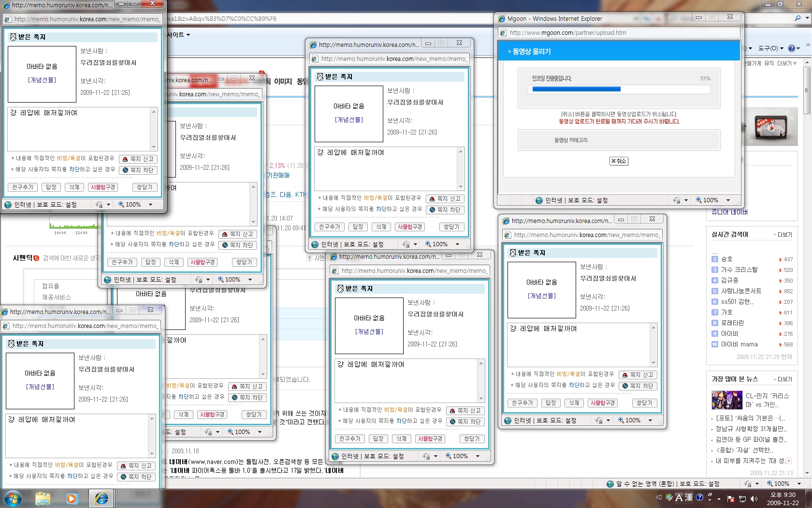Image resolution: width=812 pixels, height=508 pixels.
Task: Open the 사이트 dropdown menu
Action: pyautogui.click(x=178, y=35)
